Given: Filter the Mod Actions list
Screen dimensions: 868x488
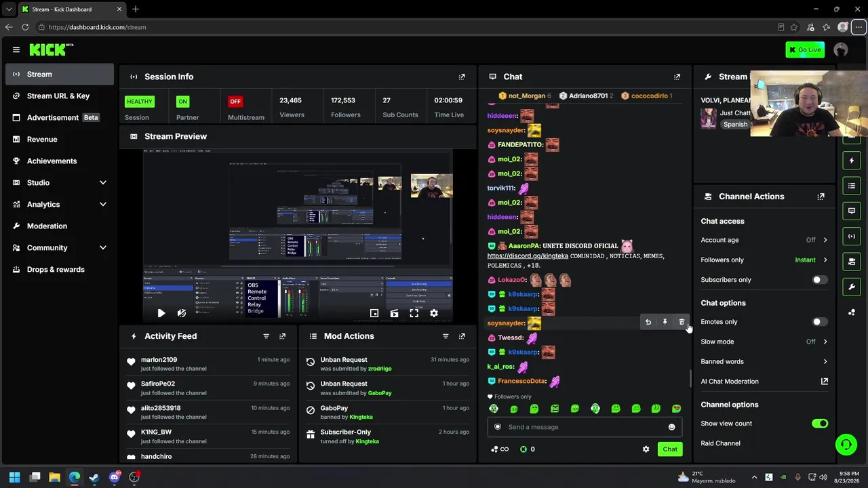Looking at the screenshot, I should coord(446,336).
